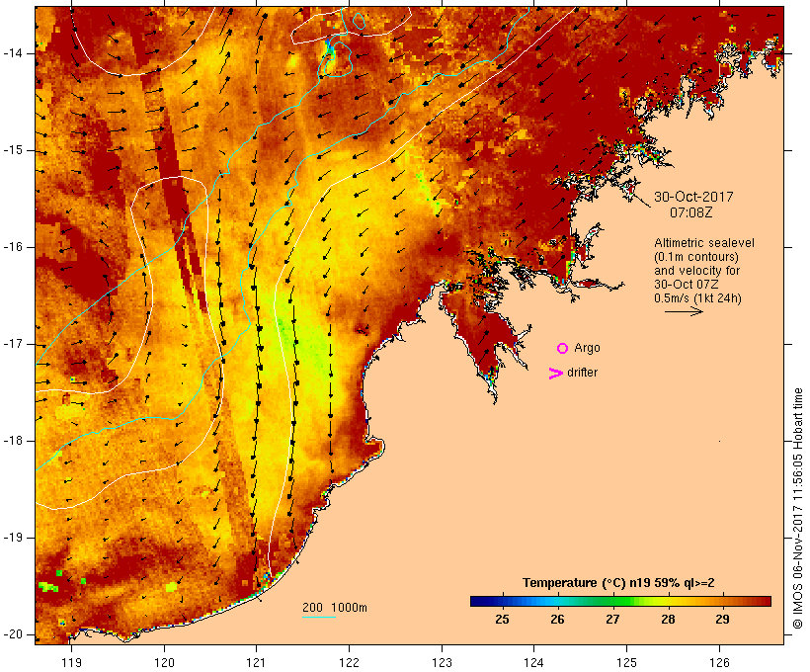This screenshot has height=672, width=810.
Task: Click the latitude label -16
Action: coord(13,247)
